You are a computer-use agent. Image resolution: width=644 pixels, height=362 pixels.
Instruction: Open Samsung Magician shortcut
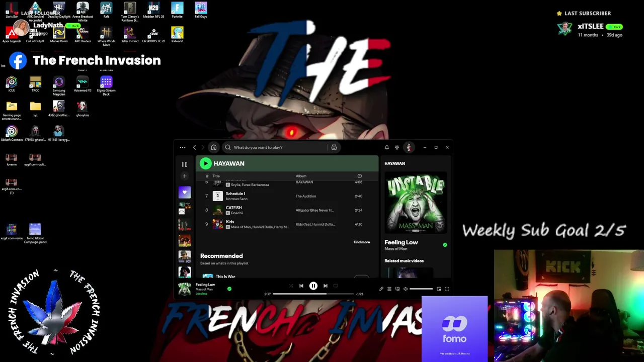59,86
